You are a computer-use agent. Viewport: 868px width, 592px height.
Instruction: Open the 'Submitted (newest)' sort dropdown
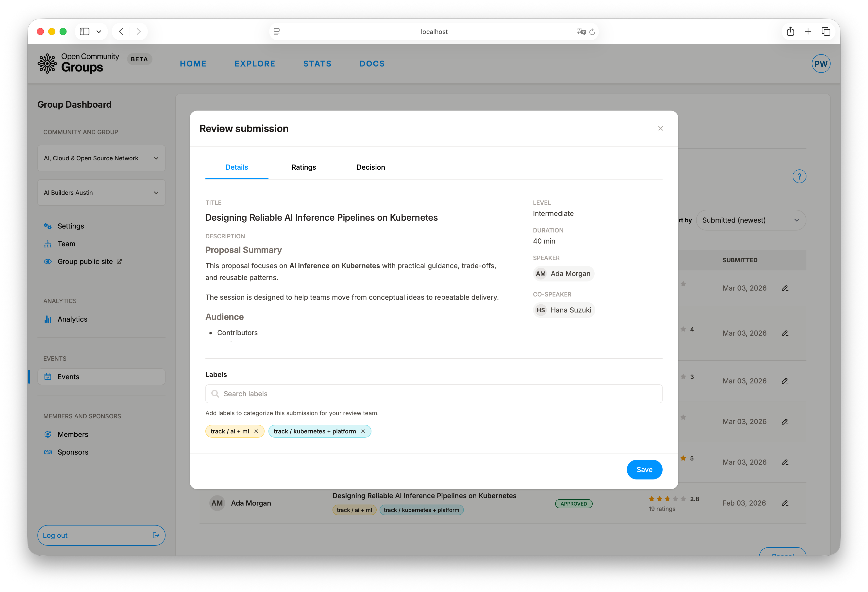[751, 220]
